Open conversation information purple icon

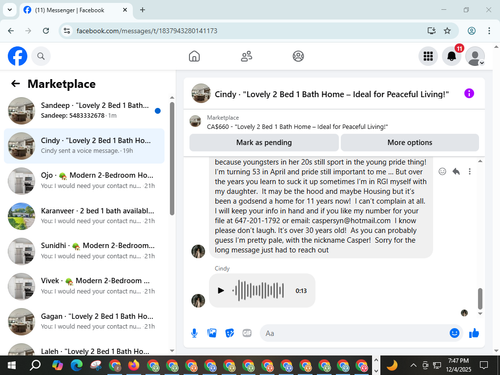(469, 93)
